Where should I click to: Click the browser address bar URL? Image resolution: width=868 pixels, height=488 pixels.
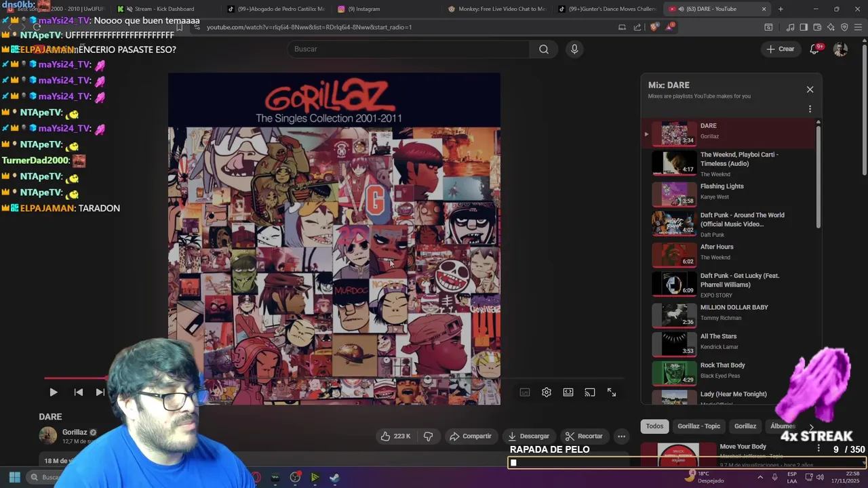click(309, 27)
